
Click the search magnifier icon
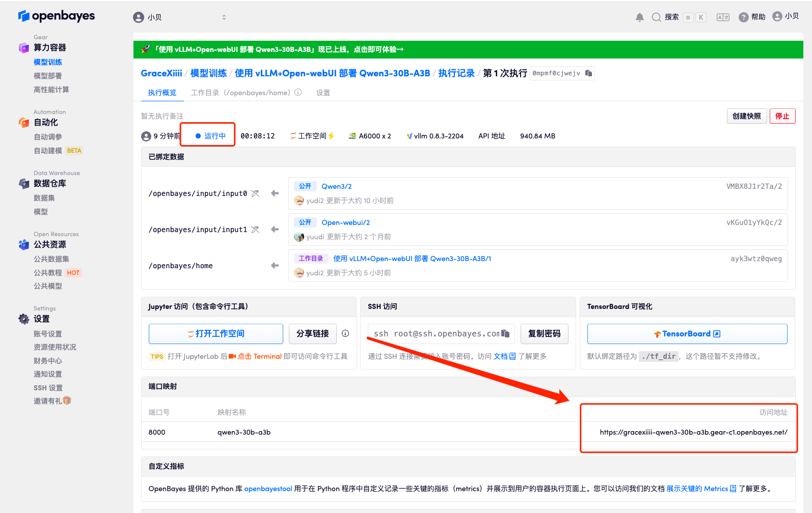(x=657, y=17)
